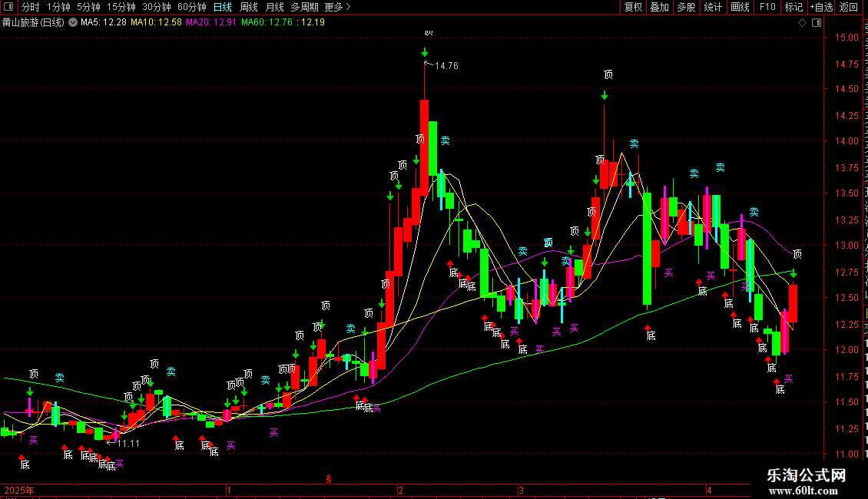This screenshot has height=499, width=868.
Task: Click the MA5: 12.28 value
Action: coord(104,23)
